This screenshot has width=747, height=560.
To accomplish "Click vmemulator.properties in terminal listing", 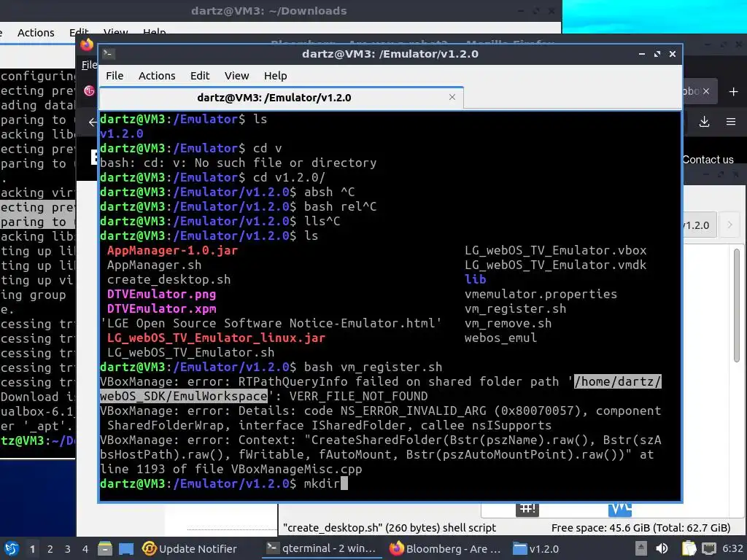I will click(541, 295).
